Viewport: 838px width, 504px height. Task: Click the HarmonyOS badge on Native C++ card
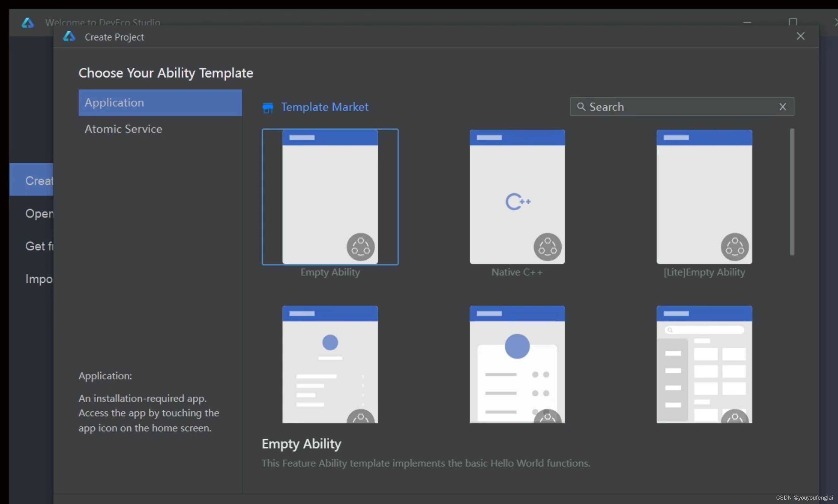547,247
